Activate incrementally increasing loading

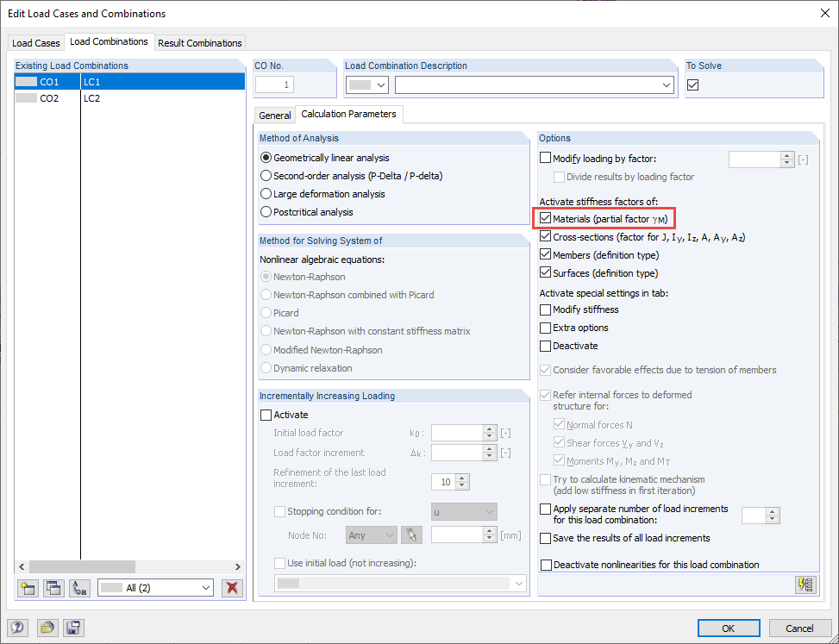coord(266,415)
